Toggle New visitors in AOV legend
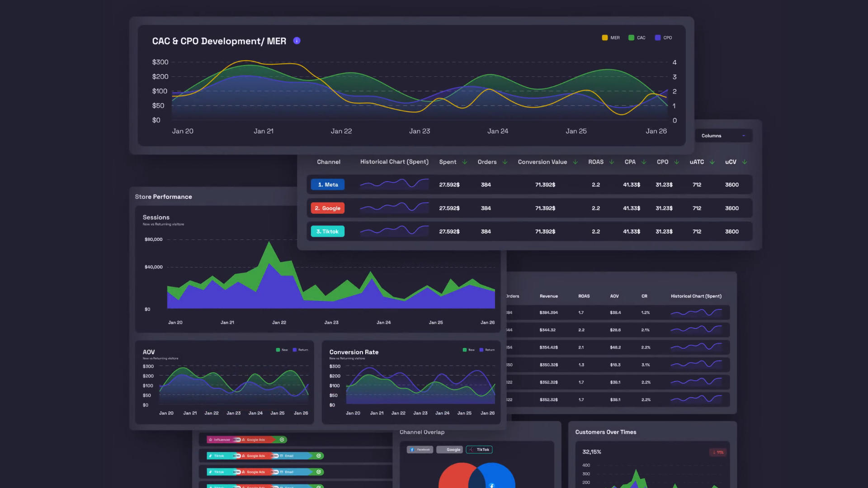 [282, 350]
